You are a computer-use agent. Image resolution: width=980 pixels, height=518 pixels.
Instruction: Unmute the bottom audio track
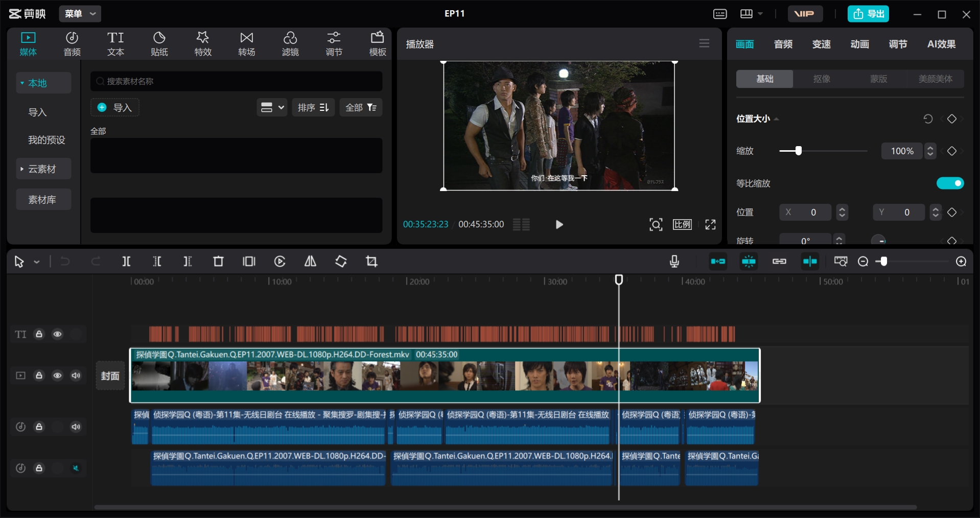pos(76,468)
